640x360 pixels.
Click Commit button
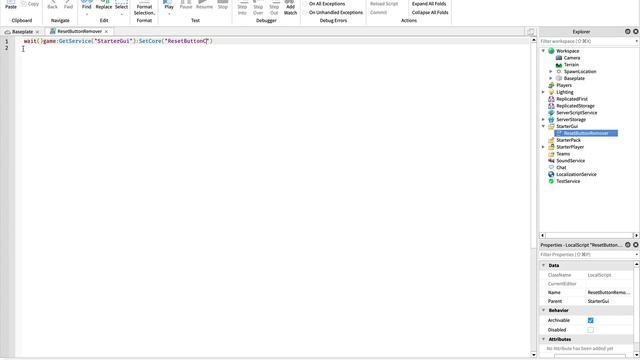tap(378, 13)
